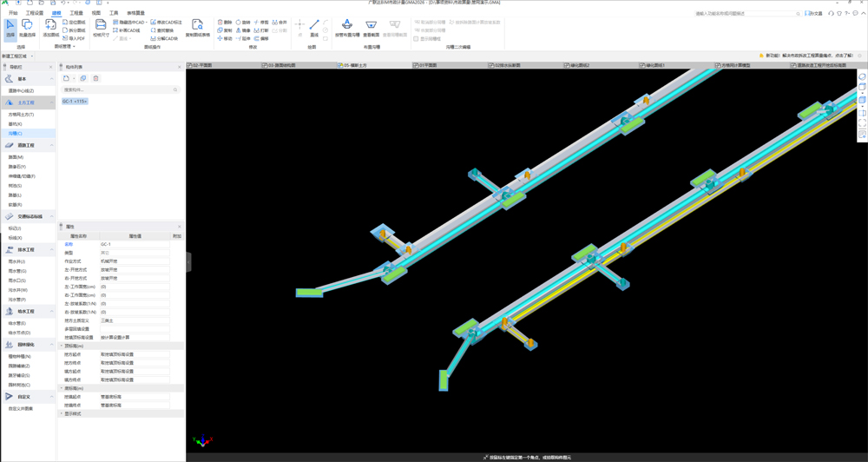Click the 修剪 trim tool

click(261, 23)
